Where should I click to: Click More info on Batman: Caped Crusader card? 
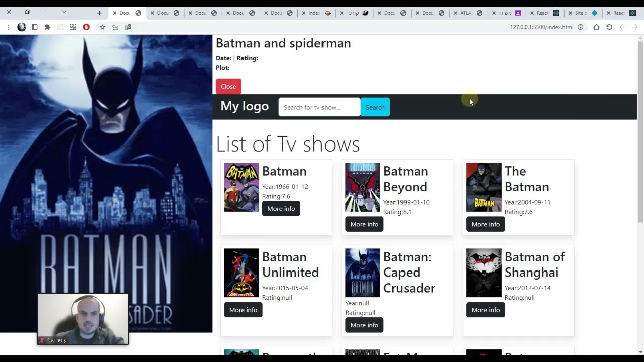tap(364, 325)
